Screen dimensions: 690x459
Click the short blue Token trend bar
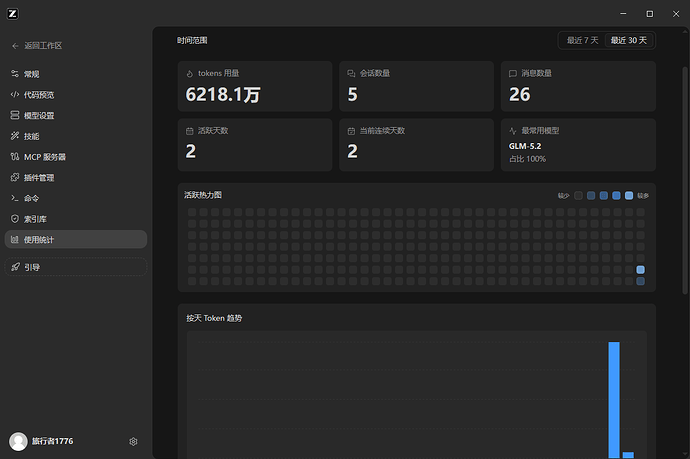[628, 455]
